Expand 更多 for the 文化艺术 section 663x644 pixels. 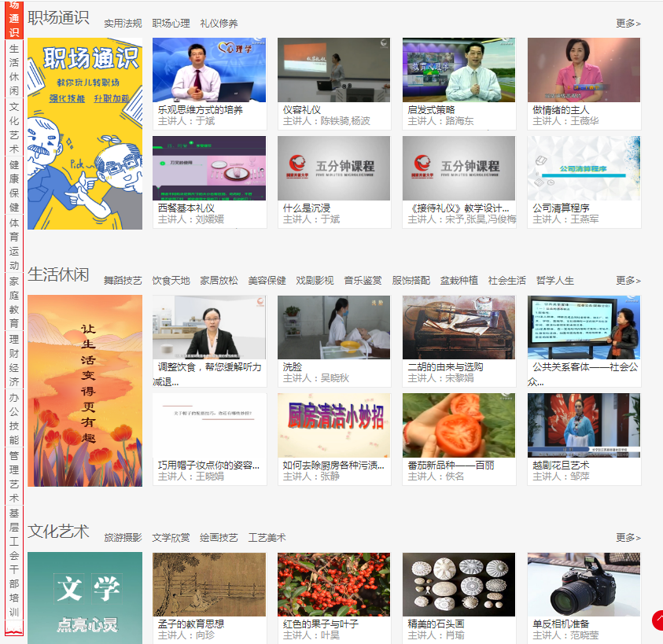(628, 538)
